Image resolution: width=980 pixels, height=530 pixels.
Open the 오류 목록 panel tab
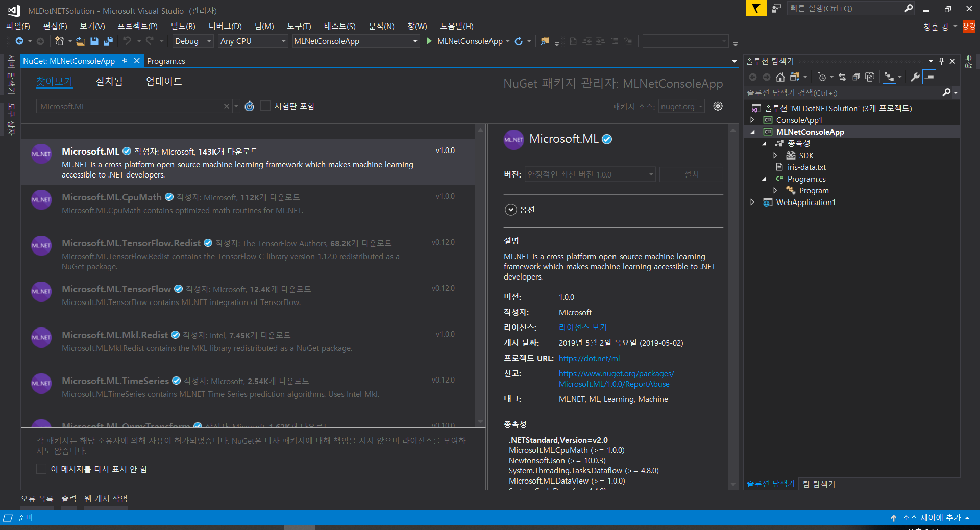click(37, 499)
